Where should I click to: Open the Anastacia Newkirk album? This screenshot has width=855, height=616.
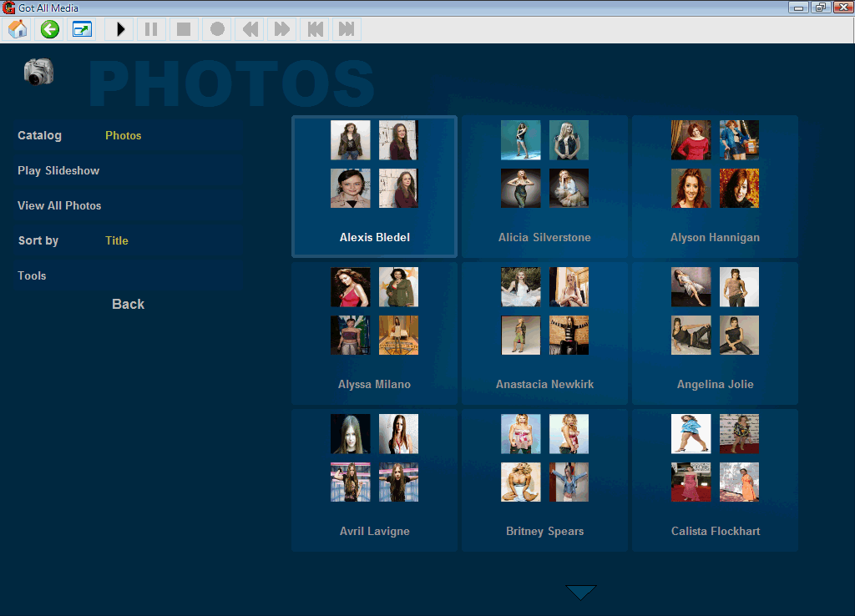544,333
